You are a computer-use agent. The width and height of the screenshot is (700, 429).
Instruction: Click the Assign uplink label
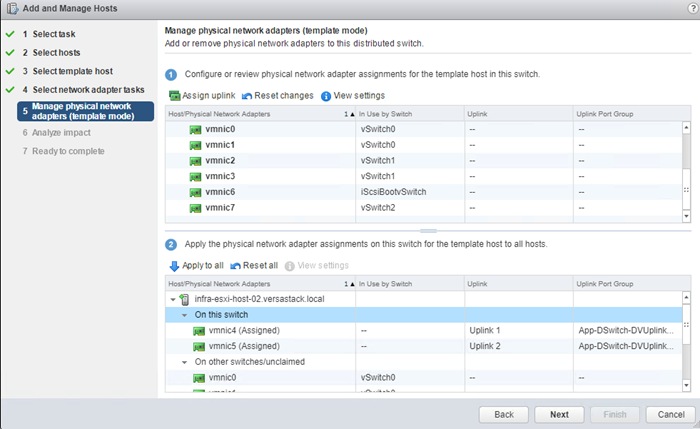point(208,96)
